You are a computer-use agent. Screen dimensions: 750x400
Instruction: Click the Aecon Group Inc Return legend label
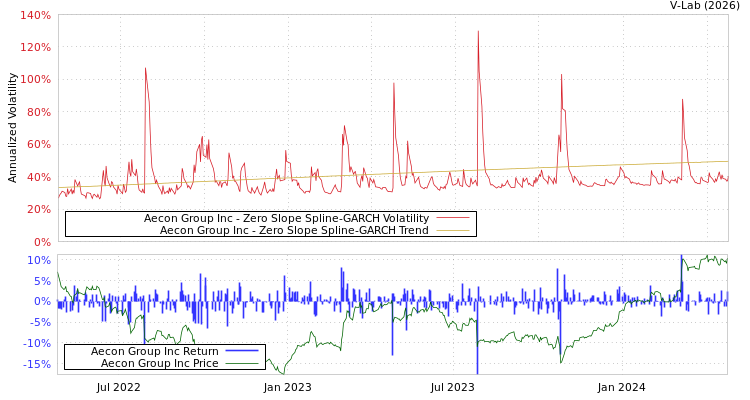(154, 351)
